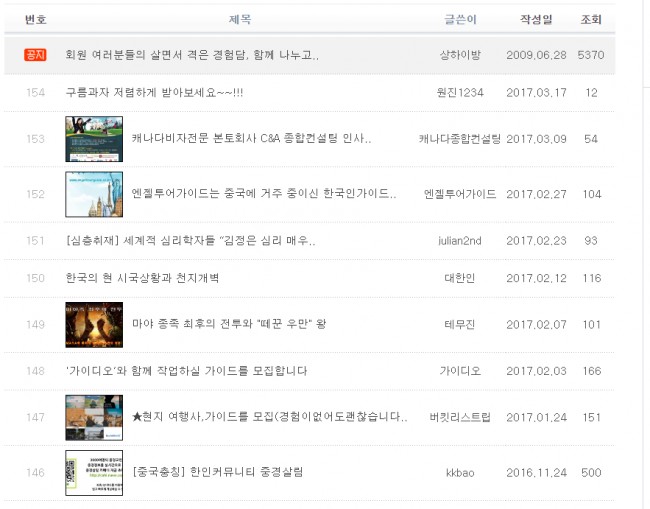Select post number 152
Viewport: 650px width, 509px height.
pyautogui.click(x=36, y=194)
